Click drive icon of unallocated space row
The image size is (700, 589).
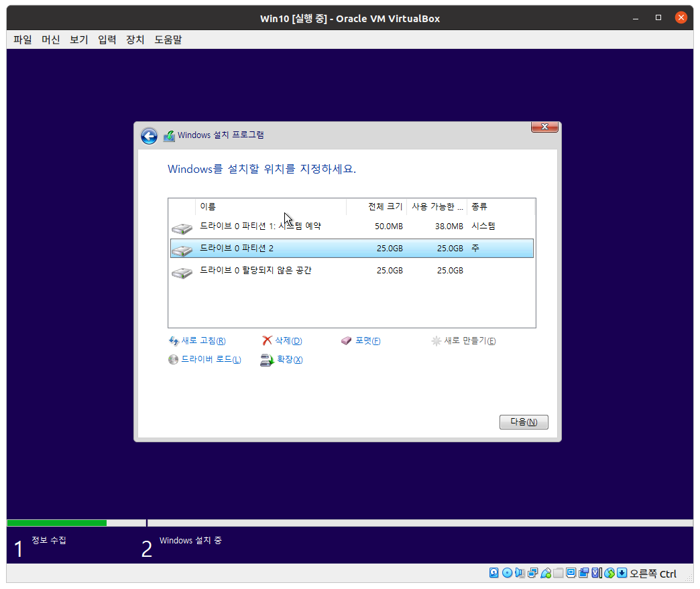point(182,273)
